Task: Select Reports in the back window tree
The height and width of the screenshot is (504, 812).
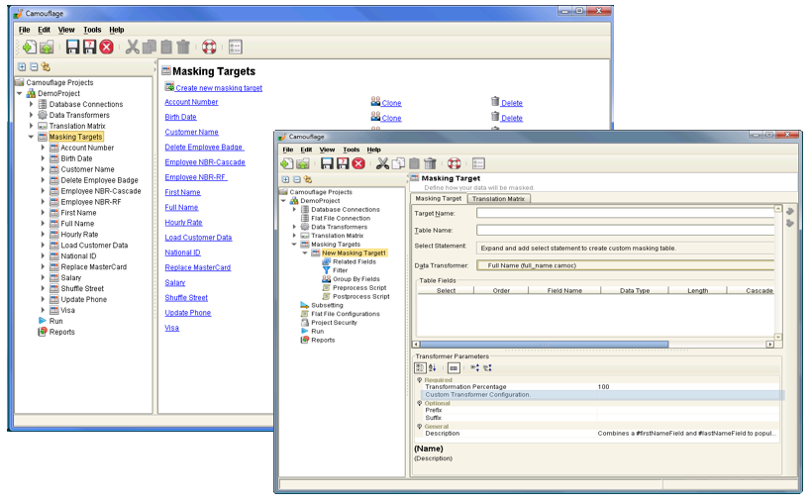Action: coord(61,332)
